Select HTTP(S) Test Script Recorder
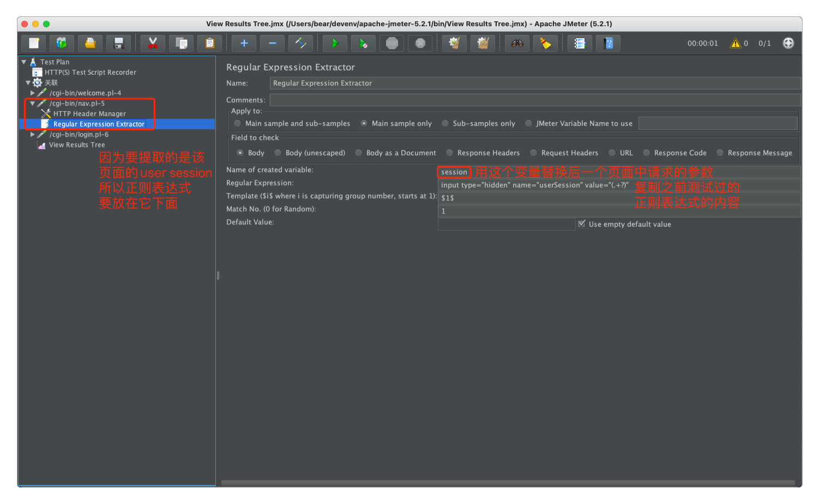 point(91,72)
